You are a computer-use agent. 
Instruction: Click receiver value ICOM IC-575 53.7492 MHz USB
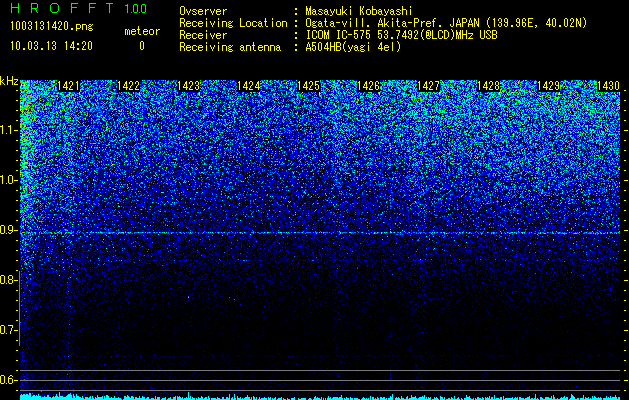coord(401,35)
